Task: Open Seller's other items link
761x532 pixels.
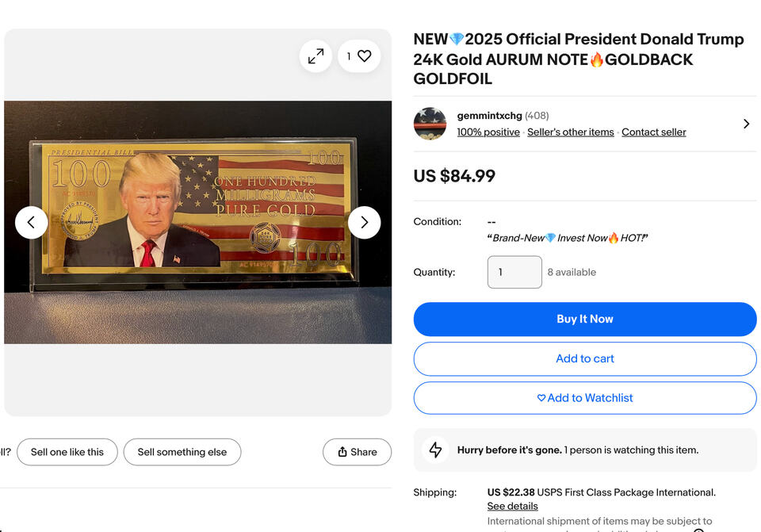Action: (x=570, y=132)
